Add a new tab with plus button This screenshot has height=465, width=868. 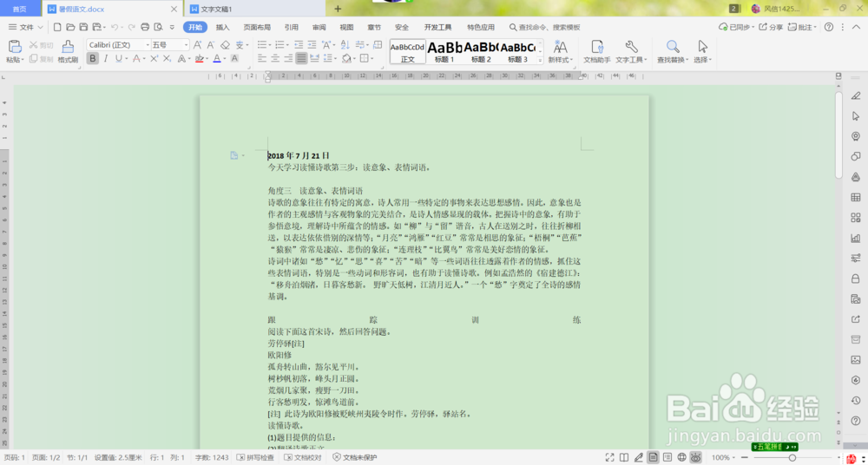point(338,9)
